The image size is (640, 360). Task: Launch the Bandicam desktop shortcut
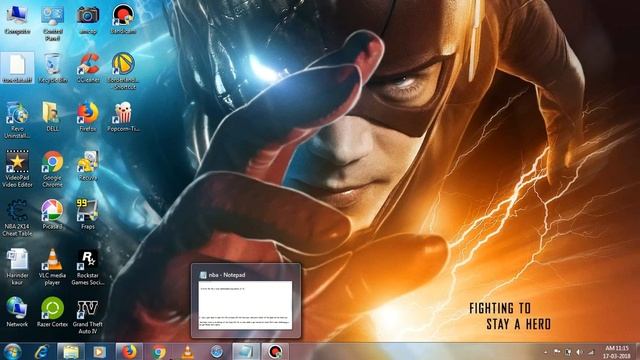(x=123, y=19)
